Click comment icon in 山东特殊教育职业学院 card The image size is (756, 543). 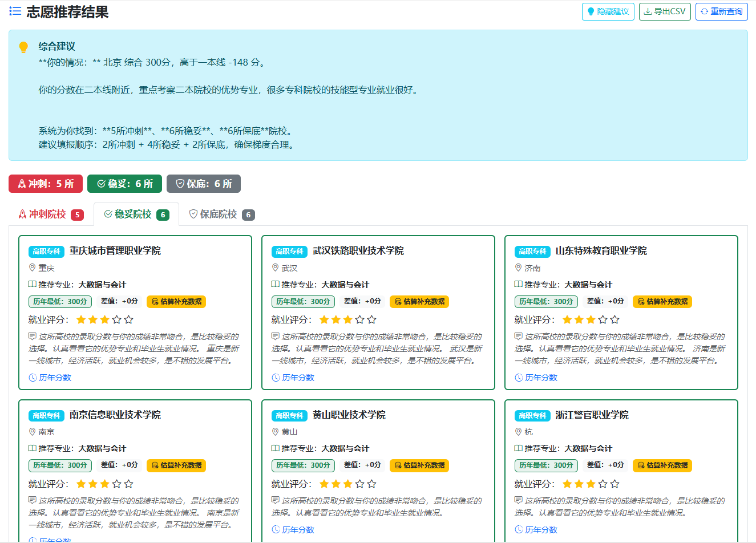click(519, 337)
